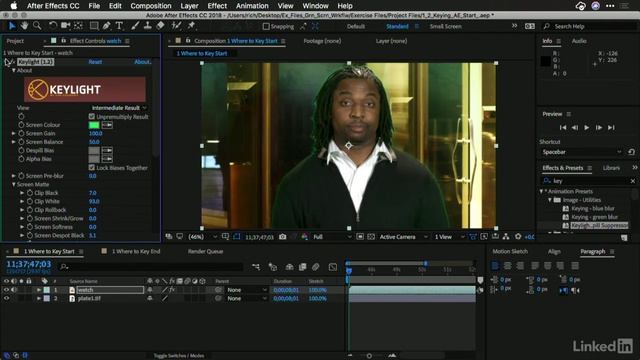This screenshot has height=360, width=640.
Task: Click the Effects & Presets search field
Action: (588, 181)
